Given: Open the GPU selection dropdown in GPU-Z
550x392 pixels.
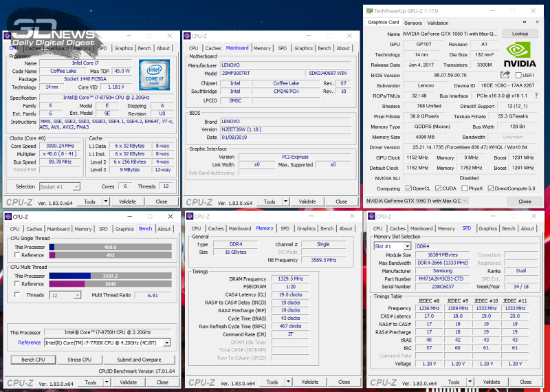Looking at the screenshot, I should (x=417, y=201).
